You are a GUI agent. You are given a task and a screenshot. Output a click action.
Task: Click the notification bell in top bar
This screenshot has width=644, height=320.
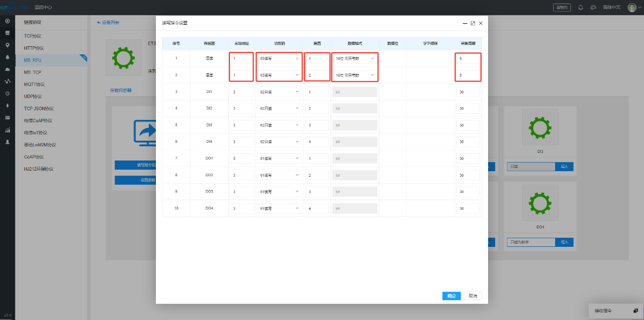(581, 7)
